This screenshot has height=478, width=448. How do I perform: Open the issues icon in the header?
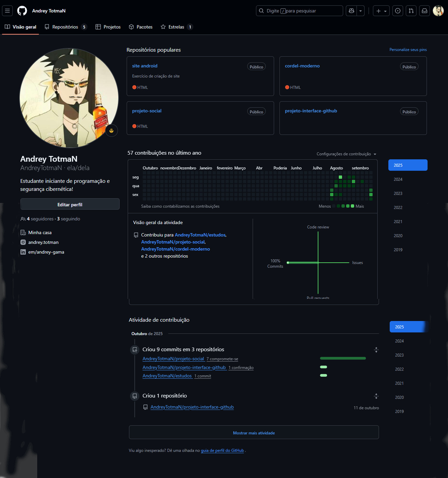(x=397, y=10)
